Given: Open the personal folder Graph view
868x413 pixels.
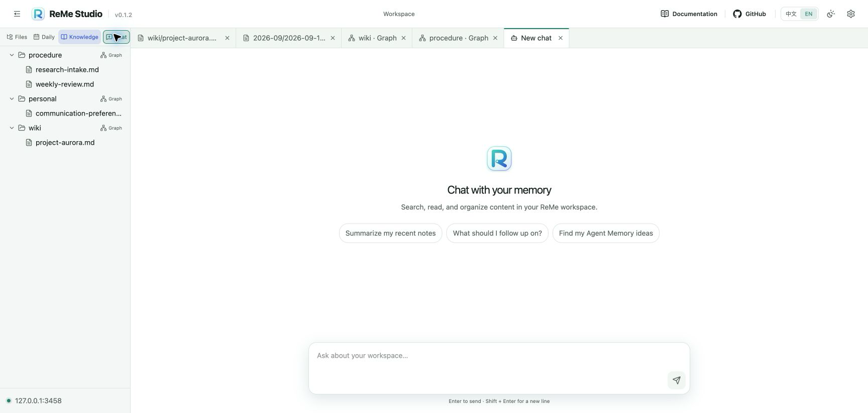Looking at the screenshot, I should (111, 99).
